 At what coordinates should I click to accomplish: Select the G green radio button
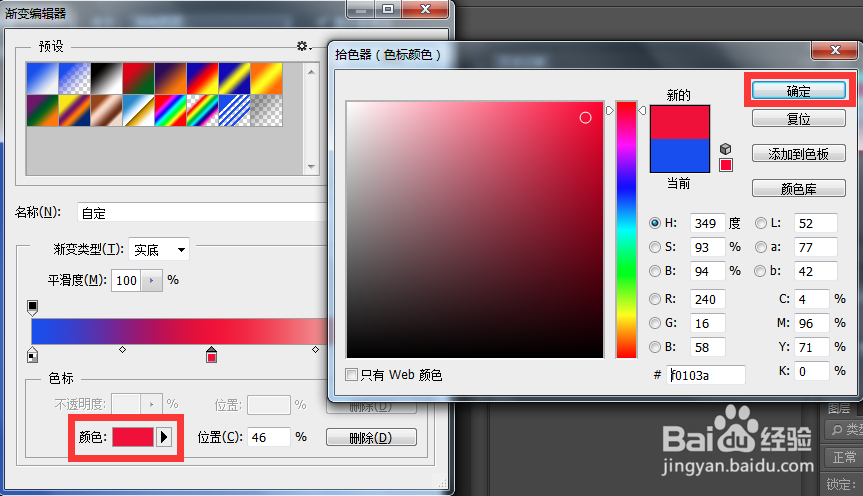click(655, 323)
